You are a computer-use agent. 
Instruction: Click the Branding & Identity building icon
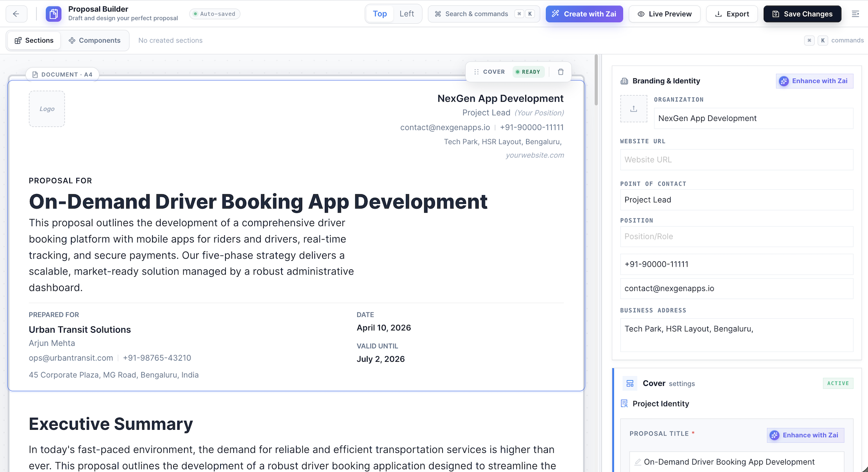624,81
